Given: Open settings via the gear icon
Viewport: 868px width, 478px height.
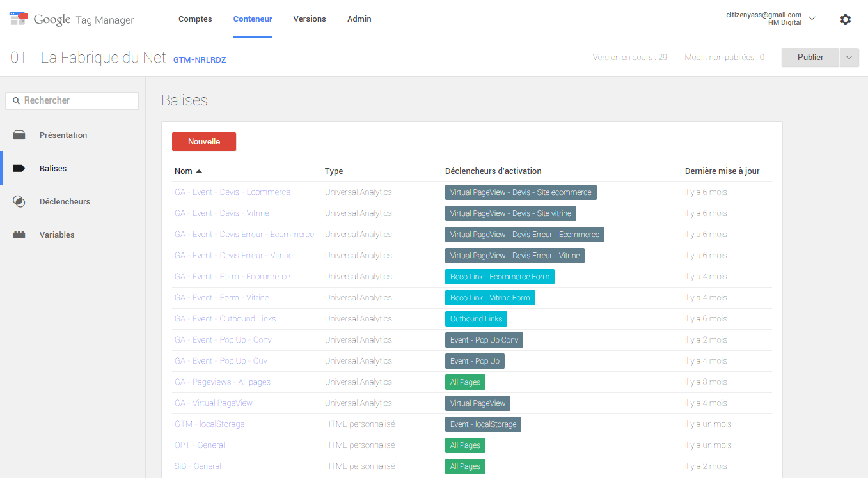Looking at the screenshot, I should pyautogui.click(x=845, y=19).
